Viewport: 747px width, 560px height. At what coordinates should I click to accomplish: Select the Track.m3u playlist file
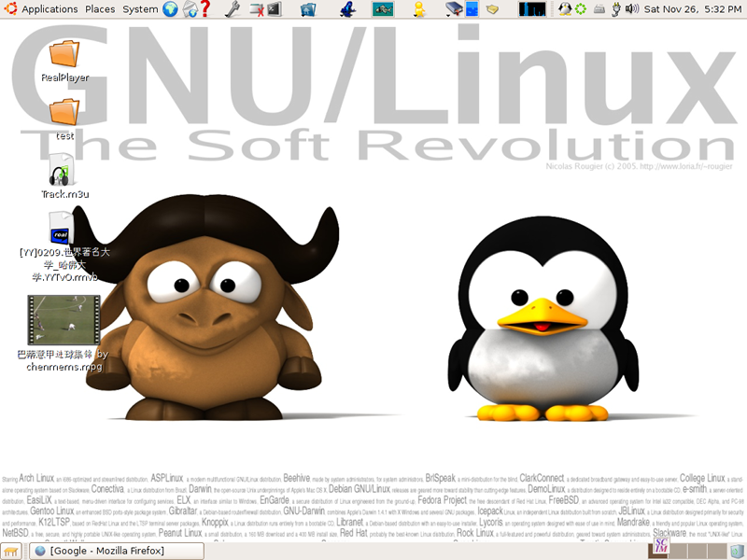[64, 176]
